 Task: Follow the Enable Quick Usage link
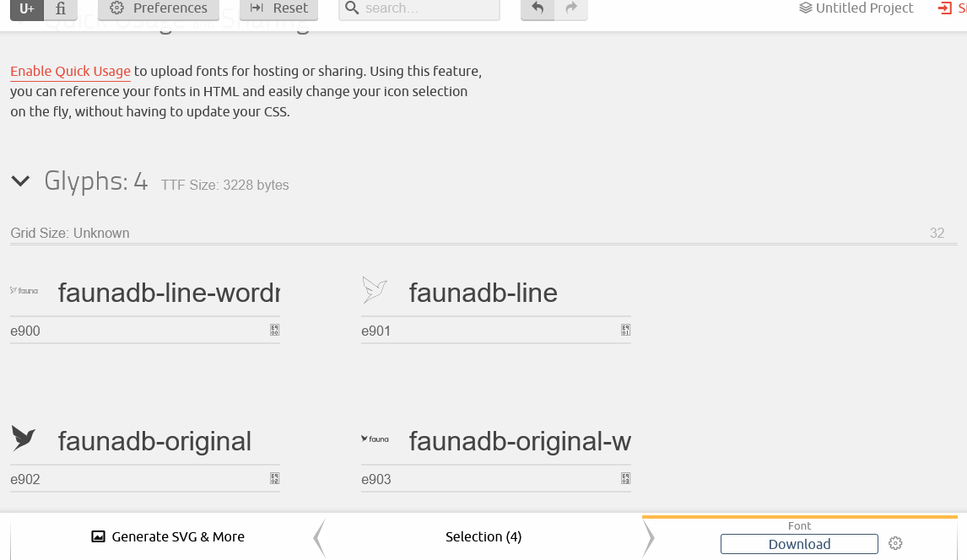pyautogui.click(x=70, y=72)
